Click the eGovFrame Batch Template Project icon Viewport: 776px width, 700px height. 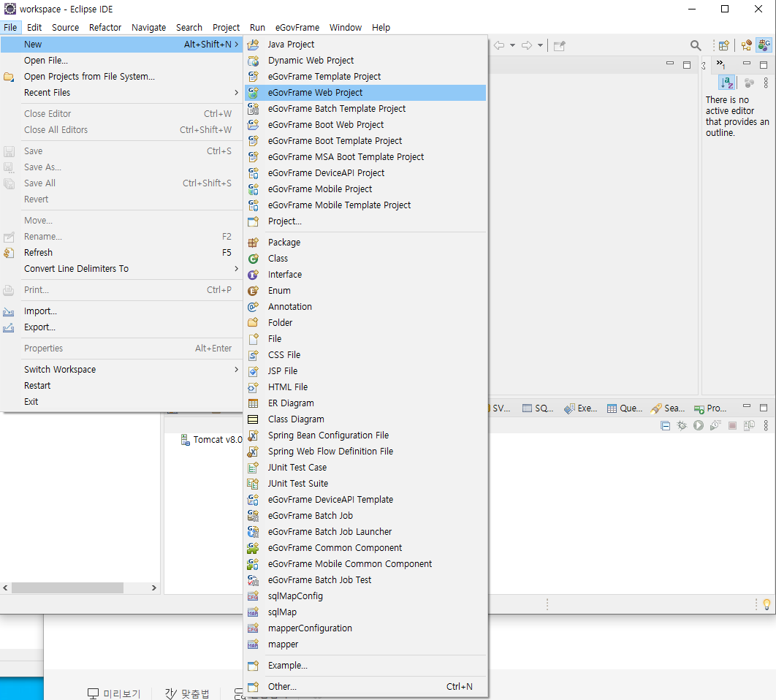point(253,109)
